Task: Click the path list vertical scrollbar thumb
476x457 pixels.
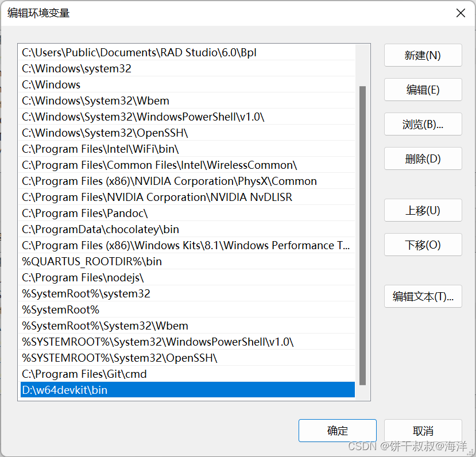Action: point(362,235)
